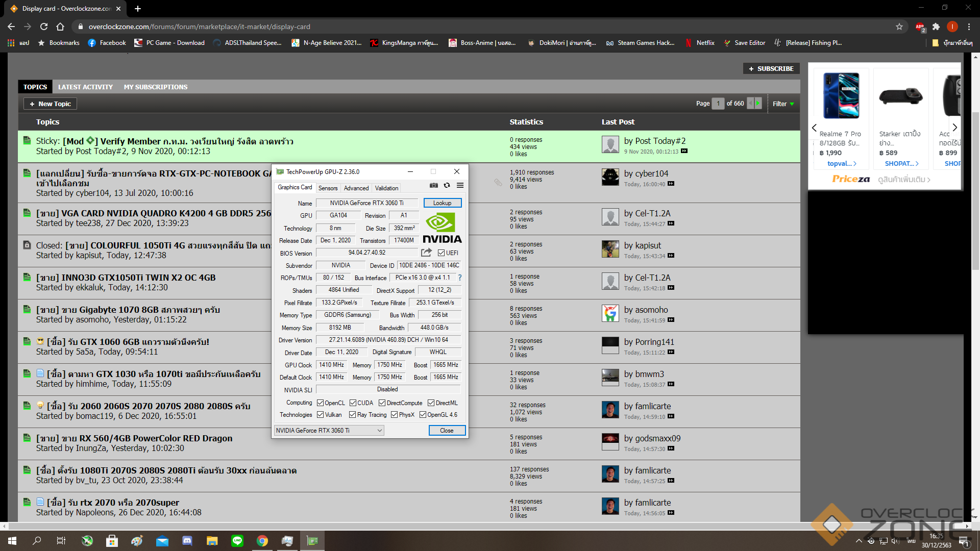Expand the GPU selection dropdown in GPU-Z
Screen dimensions: 980x551
[x=379, y=431]
